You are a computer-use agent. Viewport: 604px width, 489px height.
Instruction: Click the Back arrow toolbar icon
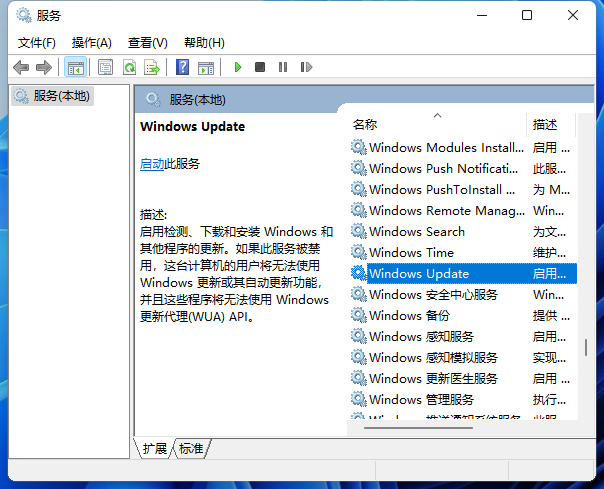click(x=21, y=67)
